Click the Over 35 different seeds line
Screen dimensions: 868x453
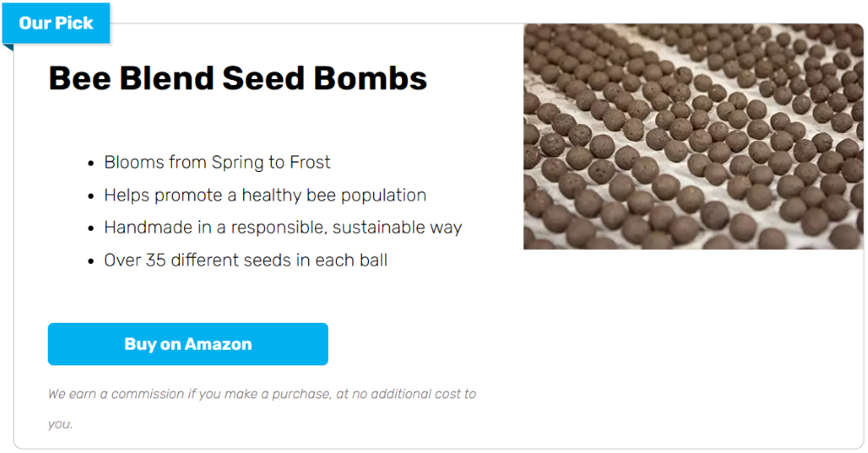pos(246,260)
